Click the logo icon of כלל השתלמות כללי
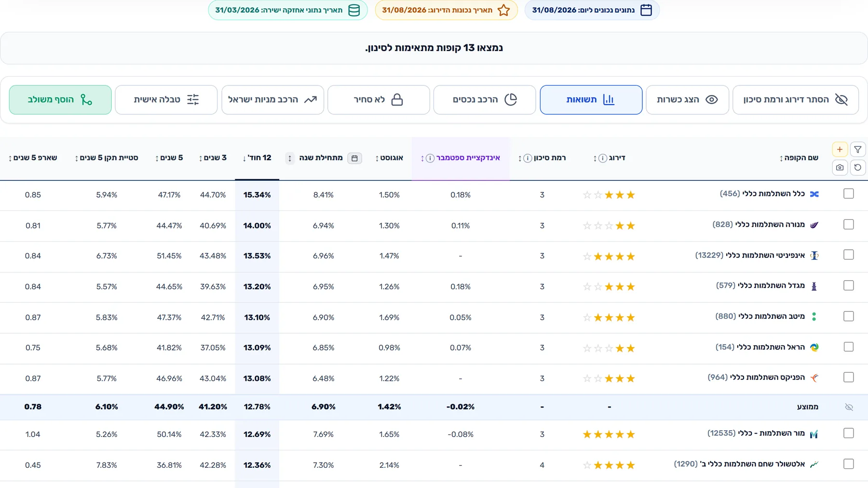Viewport: 868px width, 488px height. click(814, 194)
